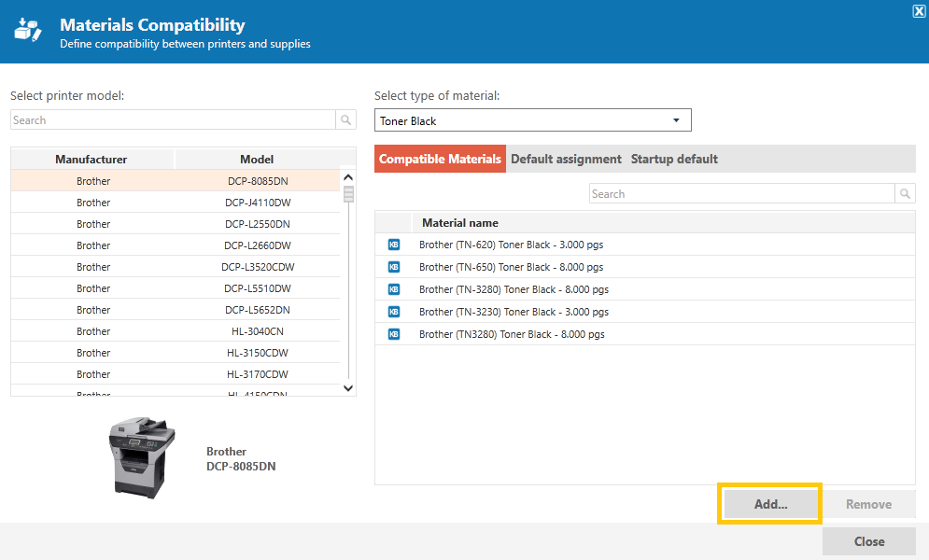This screenshot has width=929, height=560.
Task: Click the Brother DCP-8085DN printer thumbnail
Action: [142, 457]
